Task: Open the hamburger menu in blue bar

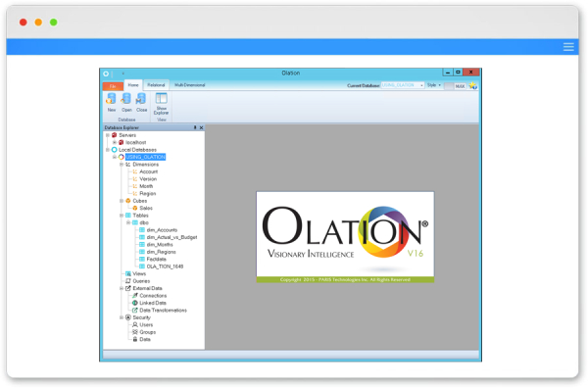Action: [568, 47]
